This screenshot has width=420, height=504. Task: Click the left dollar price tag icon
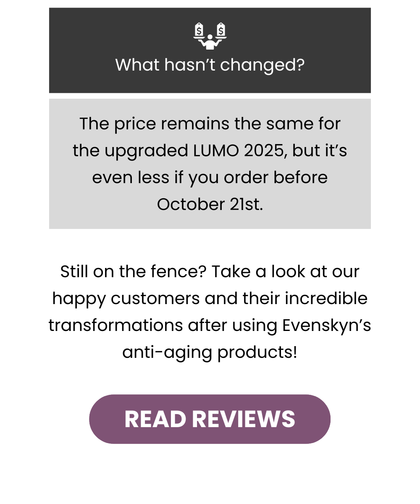(199, 30)
